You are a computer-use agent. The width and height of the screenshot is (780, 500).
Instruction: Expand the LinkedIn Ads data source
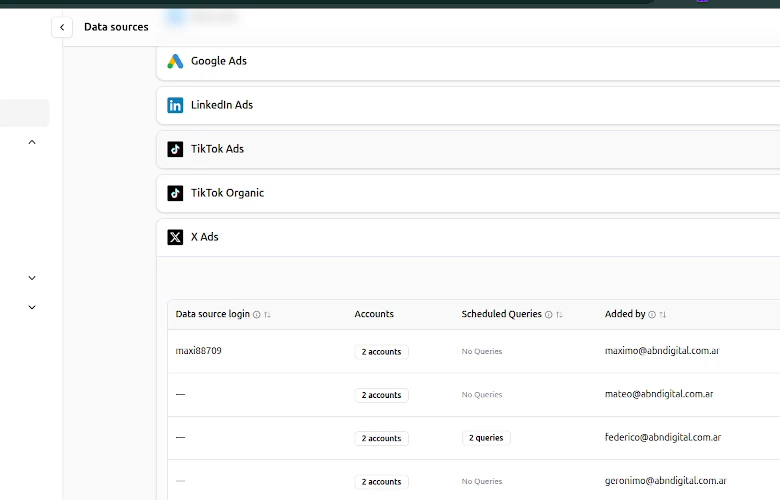pyautogui.click(x=468, y=105)
